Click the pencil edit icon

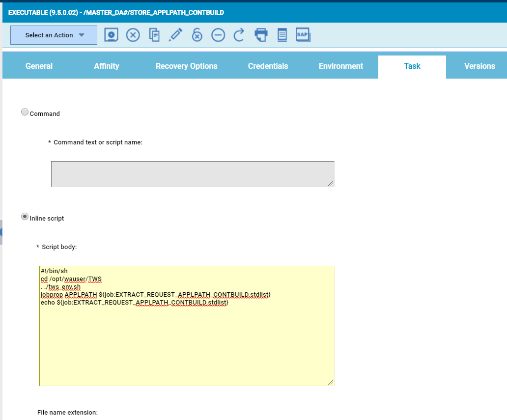[x=175, y=35]
